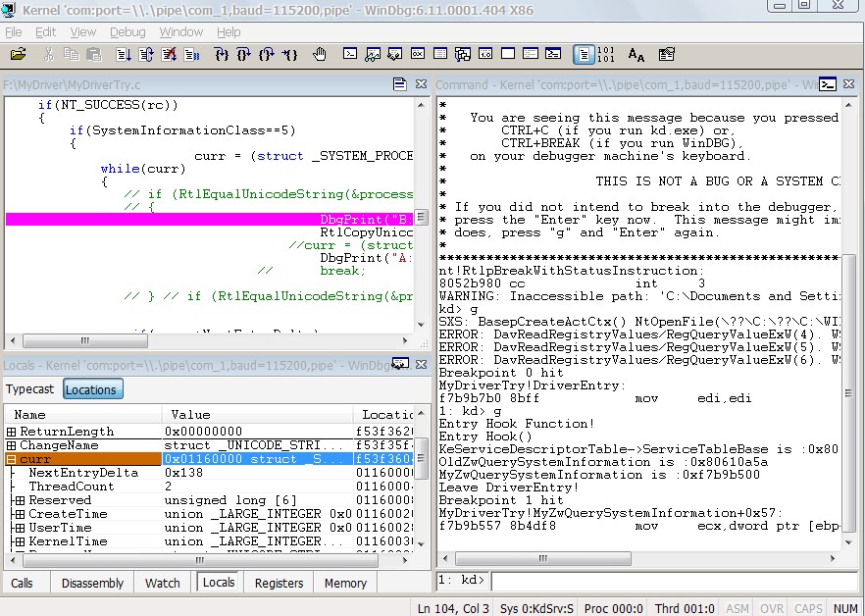Click source window horizontal scrollbar thumb
The image size is (865, 616).
click(x=85, y=341)
